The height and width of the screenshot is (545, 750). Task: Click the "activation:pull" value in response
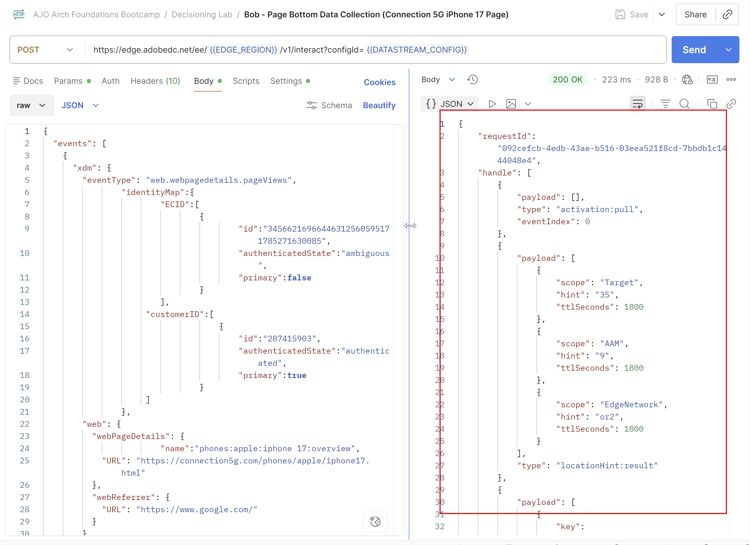597,209
